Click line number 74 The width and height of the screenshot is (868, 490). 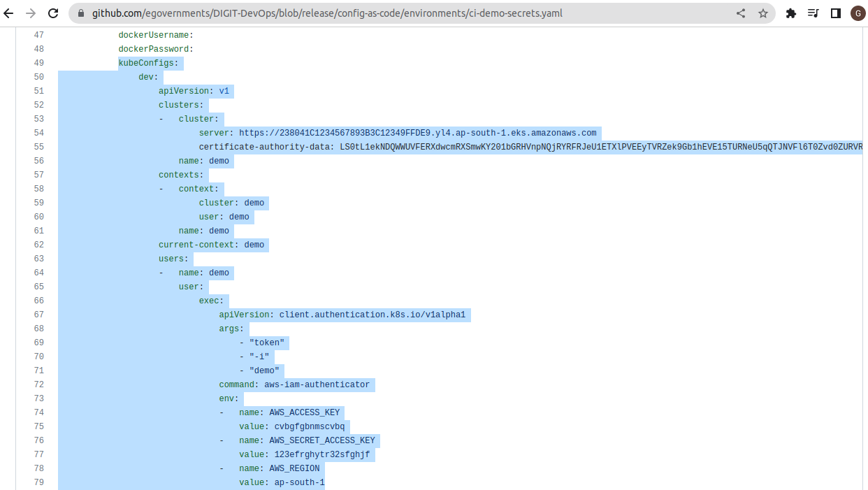tap(38, 412)
